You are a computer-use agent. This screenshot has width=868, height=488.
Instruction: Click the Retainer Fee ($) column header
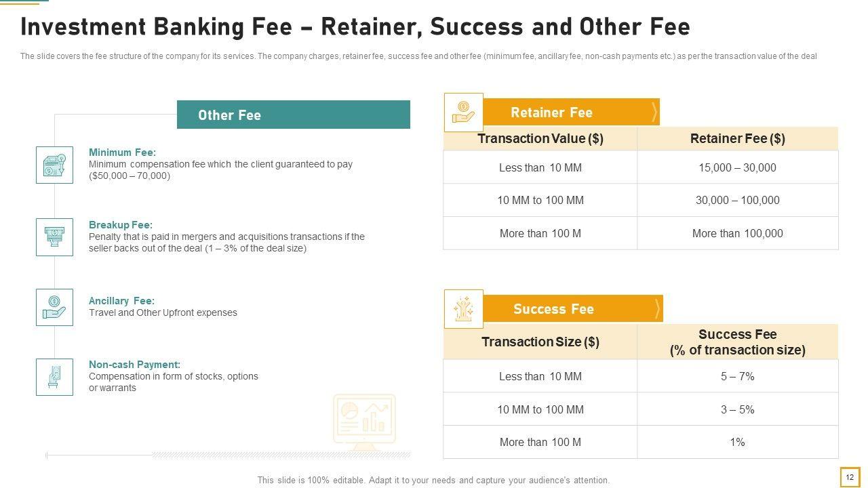click(737, 139)
